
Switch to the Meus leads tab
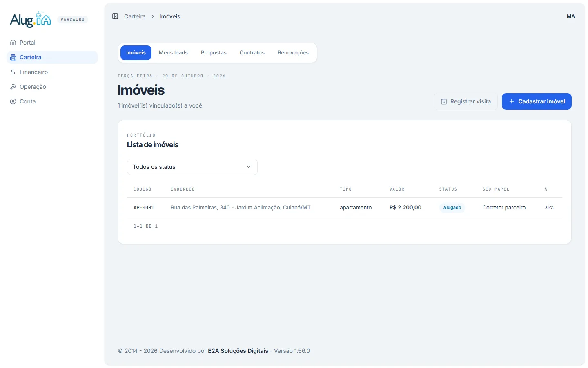click(x=173, y=53)
